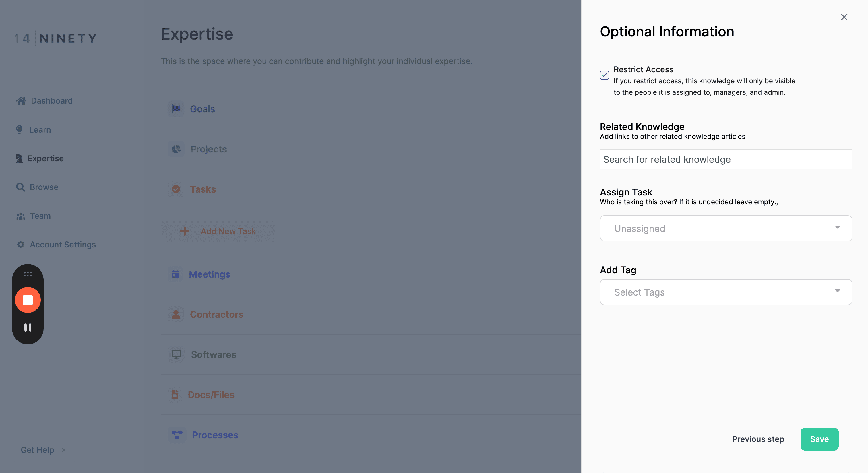Click the Projects pie chart icon
Screen dimensions: 868x473
pos(176,149)
